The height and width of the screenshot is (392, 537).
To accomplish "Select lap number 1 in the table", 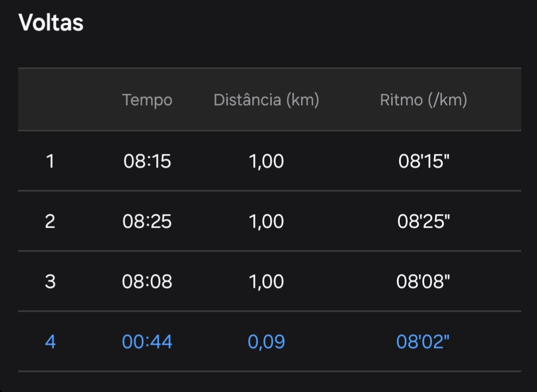I will 50,161.
